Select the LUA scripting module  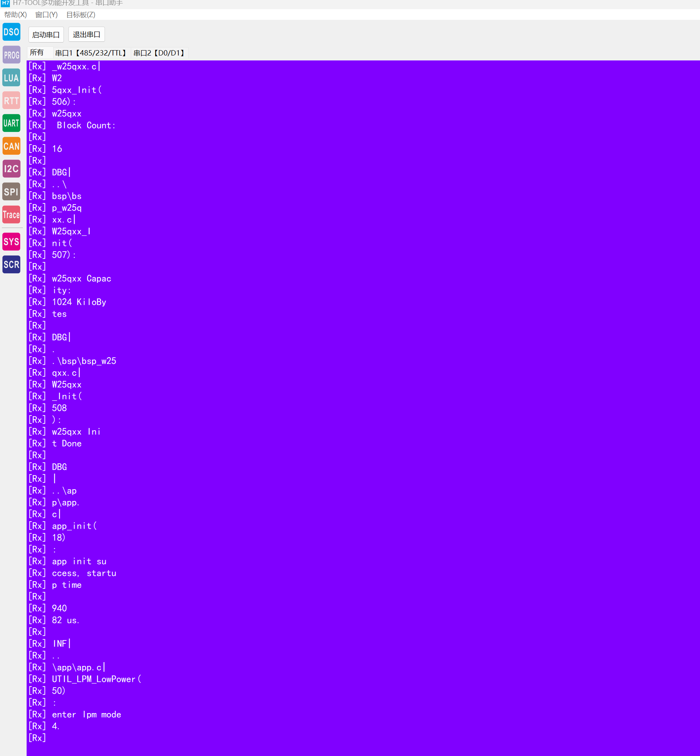coord(11,78)
